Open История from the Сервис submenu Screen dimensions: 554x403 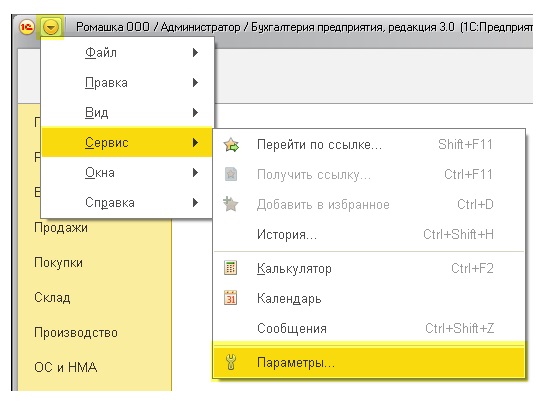pyautogui.click(x=369, y=235)
